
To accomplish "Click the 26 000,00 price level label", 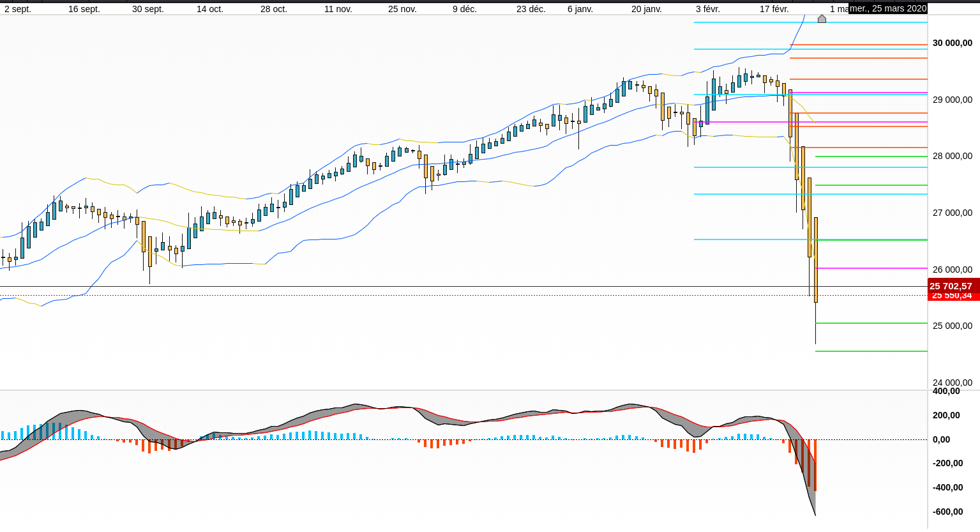I will point(953,270).
